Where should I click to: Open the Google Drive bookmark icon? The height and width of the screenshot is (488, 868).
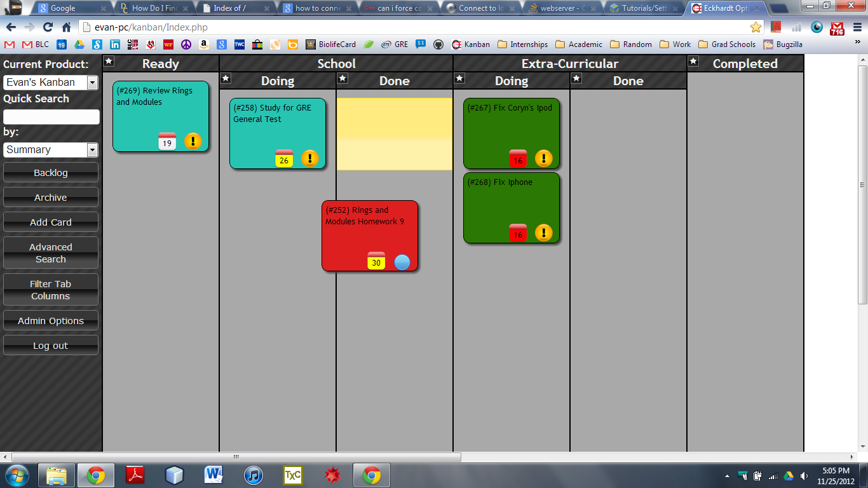point(79,44)
